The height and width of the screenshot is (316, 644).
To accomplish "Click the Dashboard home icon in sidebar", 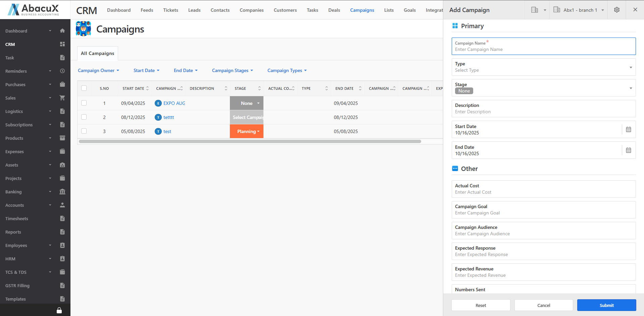I will click(62, 31).
